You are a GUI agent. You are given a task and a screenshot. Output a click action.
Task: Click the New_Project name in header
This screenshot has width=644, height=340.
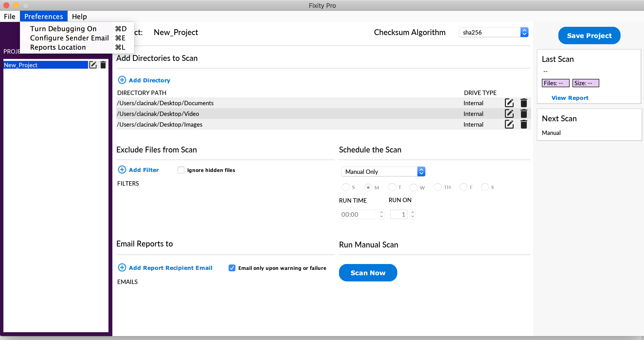[x=176, y=32]
